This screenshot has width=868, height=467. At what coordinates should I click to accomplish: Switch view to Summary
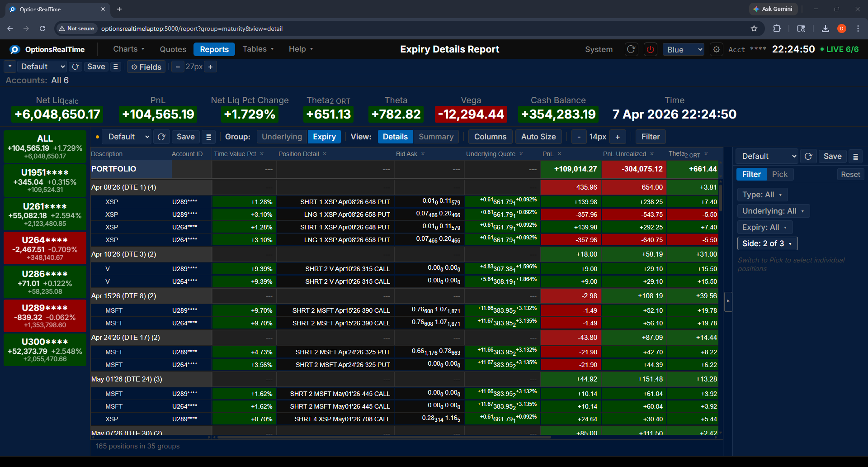click(436, 137)
